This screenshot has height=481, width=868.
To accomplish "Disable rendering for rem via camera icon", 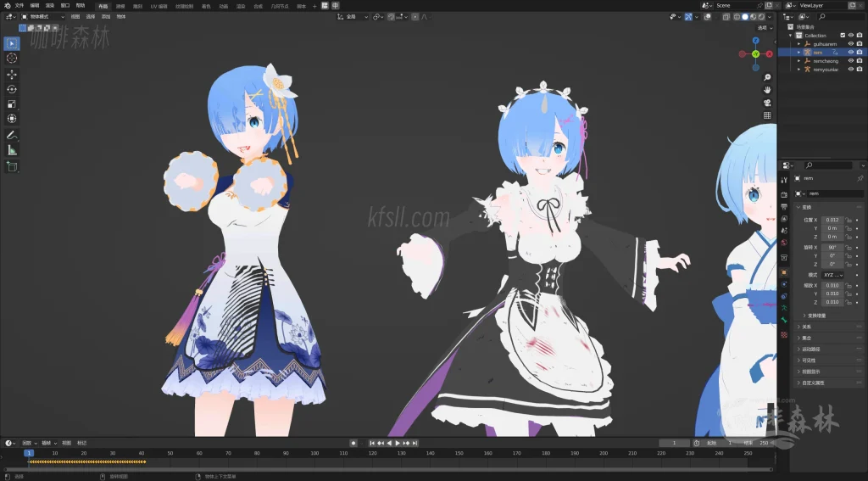I will (860, 52).
